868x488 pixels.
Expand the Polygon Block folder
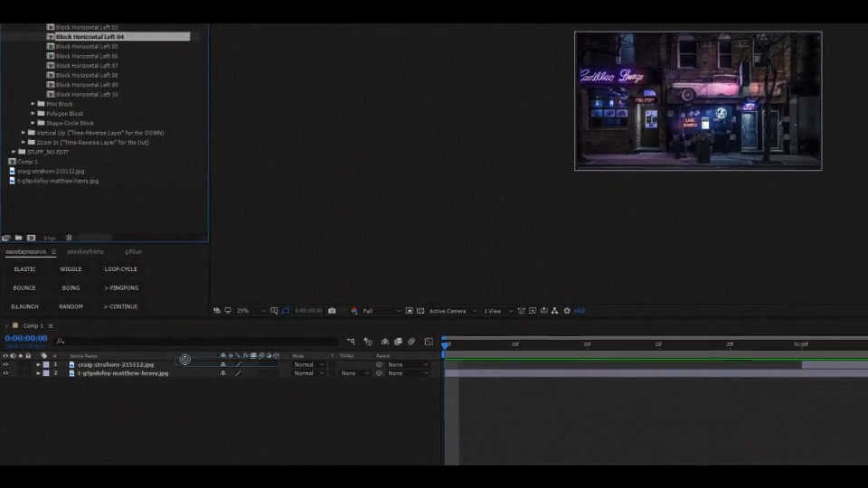pyautogui.click(x=33, y=114)
